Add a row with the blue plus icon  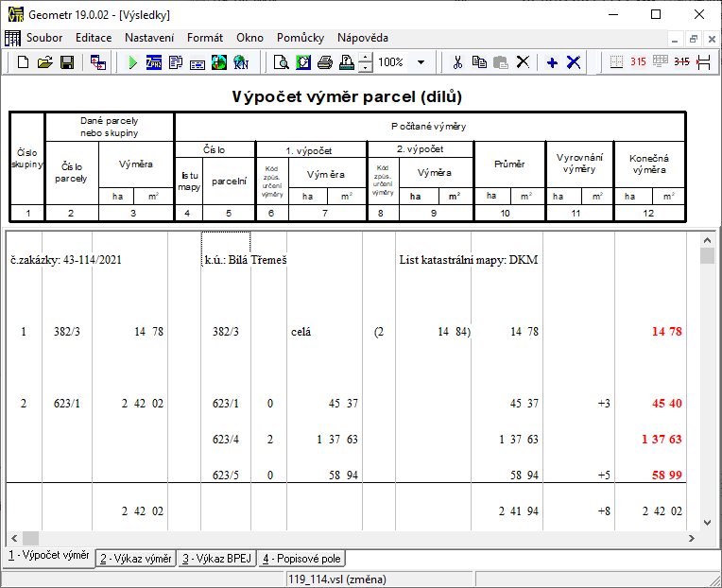coord(553,62)
